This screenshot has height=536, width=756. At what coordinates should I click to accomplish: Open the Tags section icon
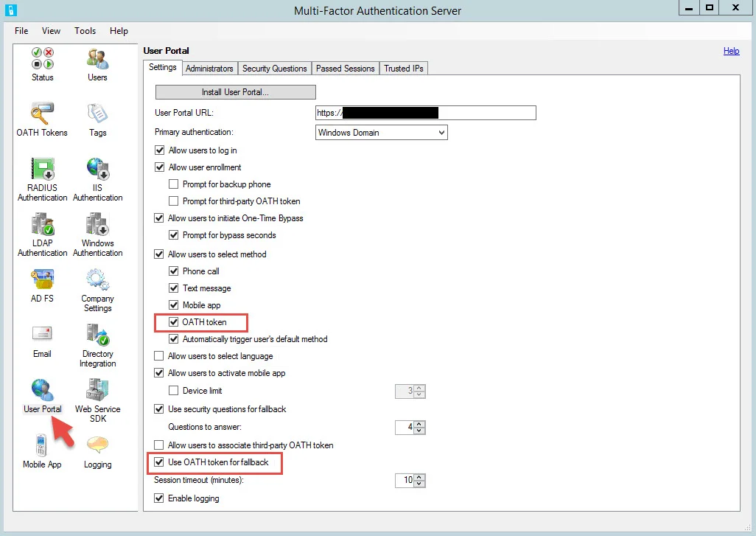point(97,119)
